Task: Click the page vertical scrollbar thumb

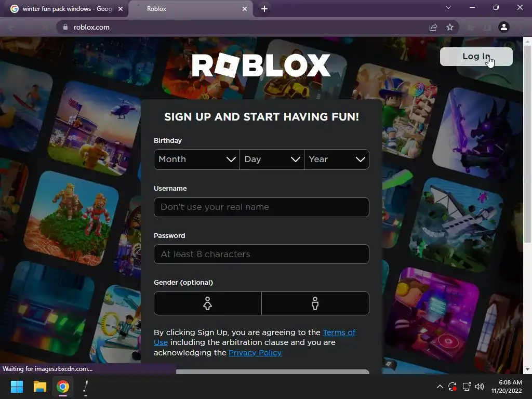Action: [x=528, y=144]
